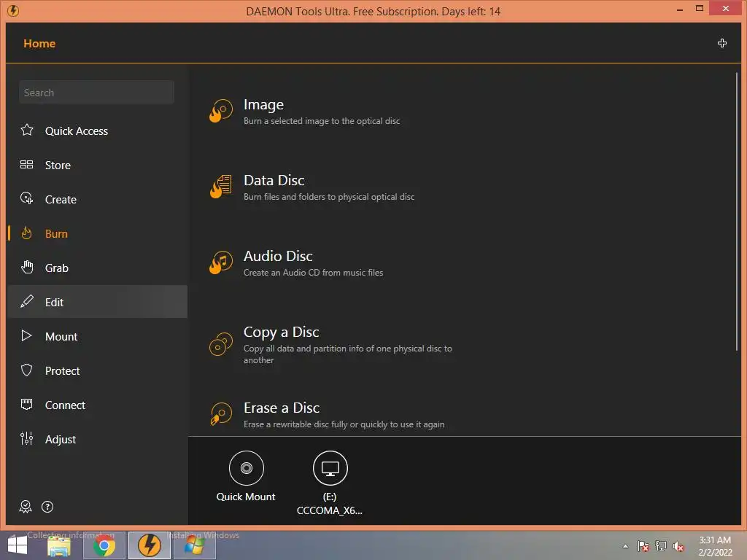Open Copy a Disc option title
Screen dimensions: 747x560
(281, 332)
